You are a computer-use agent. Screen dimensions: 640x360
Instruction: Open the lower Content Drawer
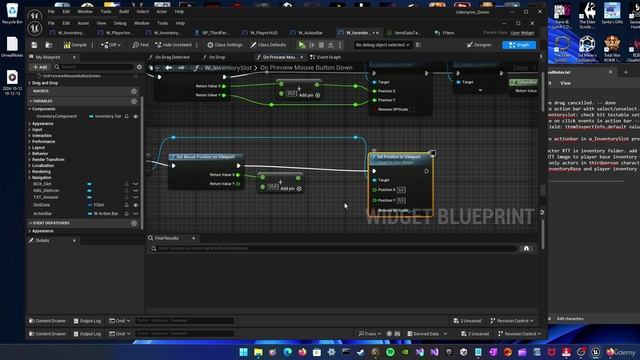[47, 334]
